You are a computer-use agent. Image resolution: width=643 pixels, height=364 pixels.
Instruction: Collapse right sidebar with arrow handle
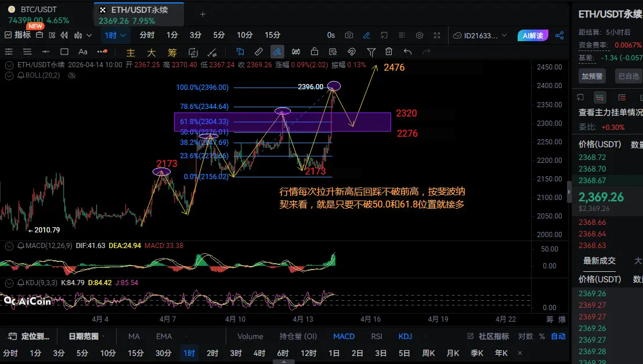[569, 192]
